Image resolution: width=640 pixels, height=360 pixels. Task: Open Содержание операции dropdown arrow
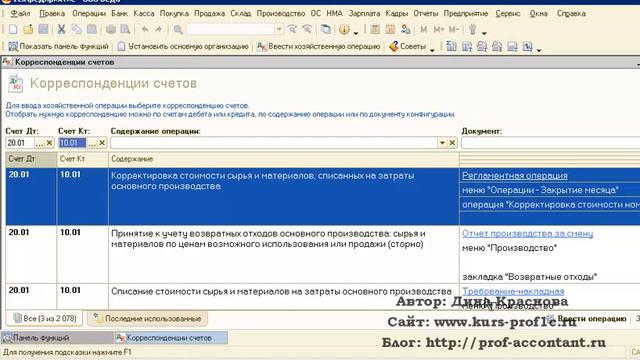click(442, 143)
